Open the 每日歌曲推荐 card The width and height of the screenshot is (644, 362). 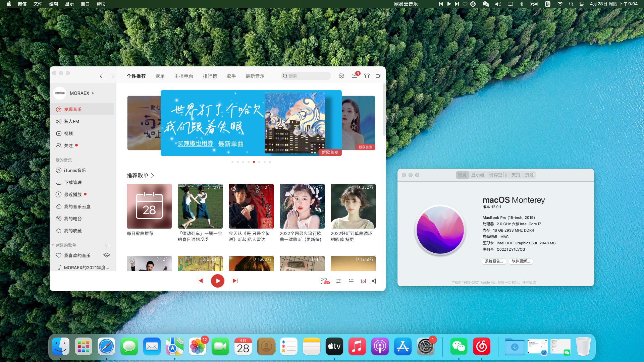[x=149, y=206]
